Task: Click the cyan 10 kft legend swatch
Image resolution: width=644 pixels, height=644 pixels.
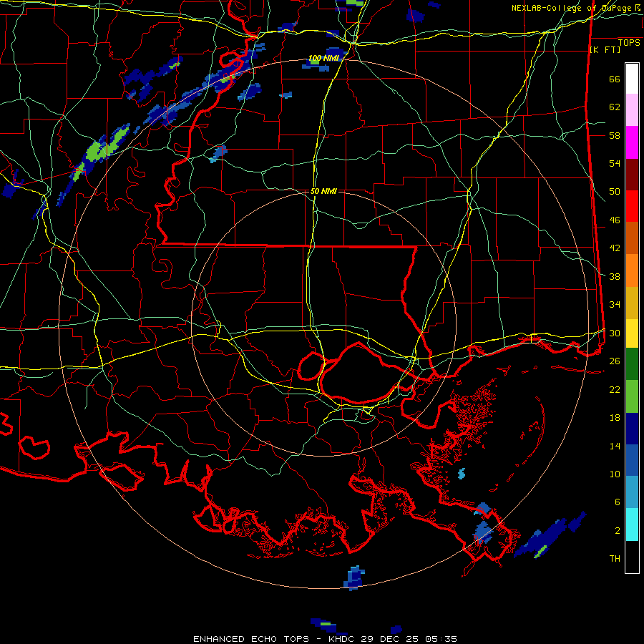Action: click(x=632, y=525)
